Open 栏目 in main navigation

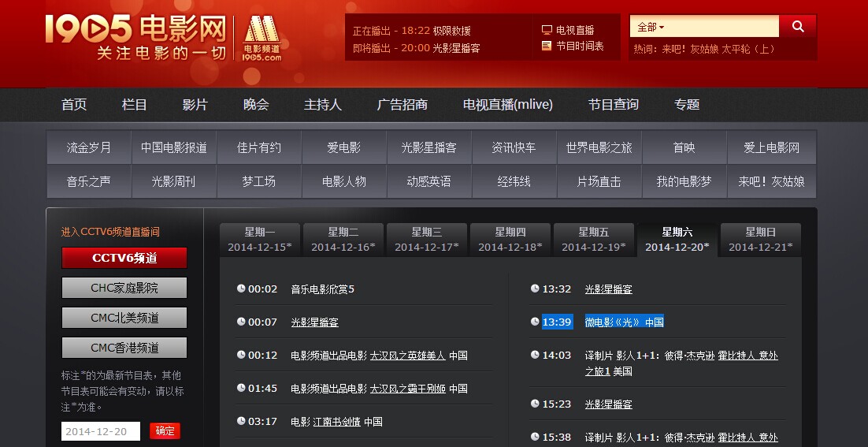[135, 105]
